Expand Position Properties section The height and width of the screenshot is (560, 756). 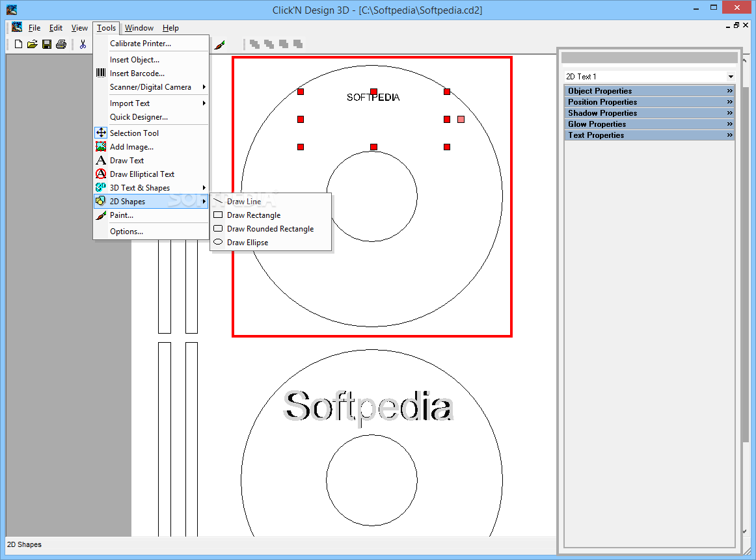(x=649, y=101)
